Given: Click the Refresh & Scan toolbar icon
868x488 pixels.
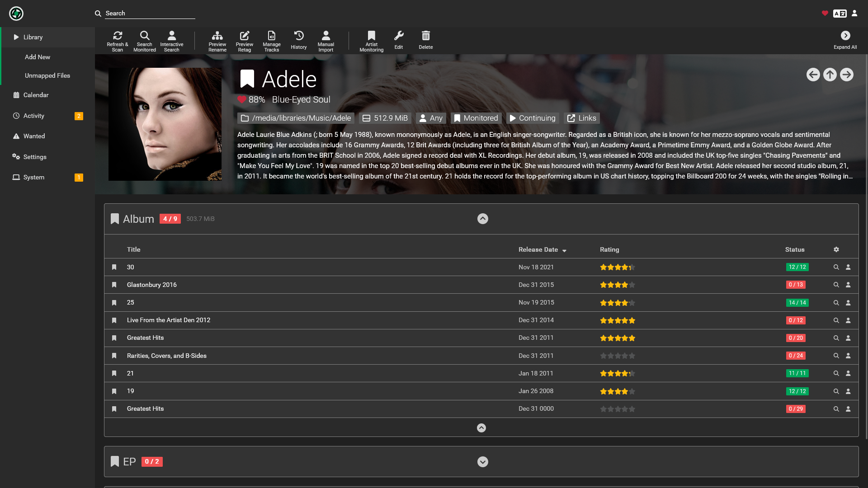Looking at the screenshot, I should (118, 41).
